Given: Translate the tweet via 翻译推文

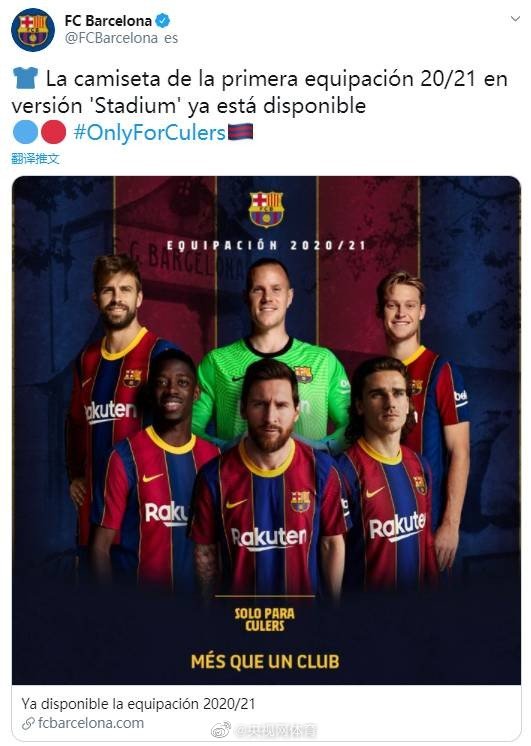Looking at the screenshot, I should click(35, 158).
